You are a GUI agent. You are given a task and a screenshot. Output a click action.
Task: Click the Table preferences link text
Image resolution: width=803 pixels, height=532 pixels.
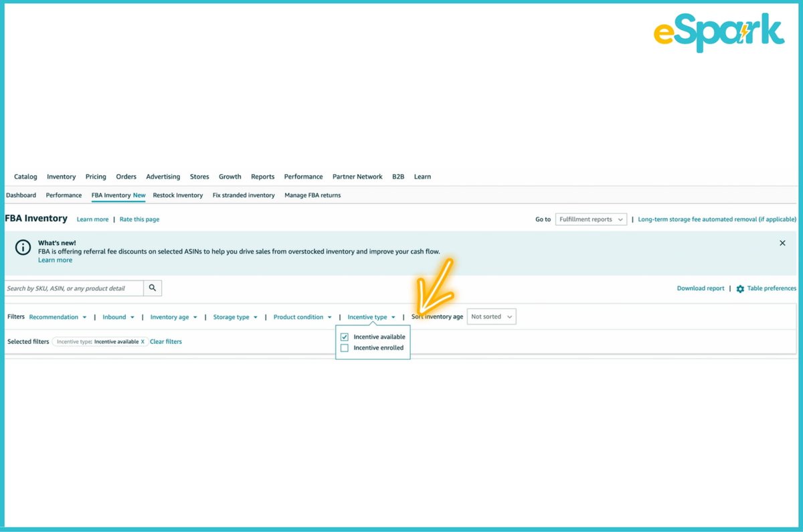(772, 288)
